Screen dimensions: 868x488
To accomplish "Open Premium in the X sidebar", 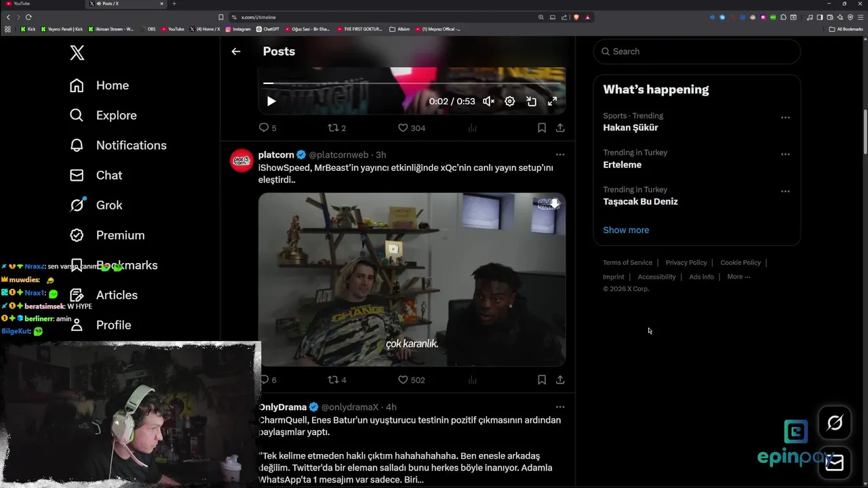I will (107, 235).
